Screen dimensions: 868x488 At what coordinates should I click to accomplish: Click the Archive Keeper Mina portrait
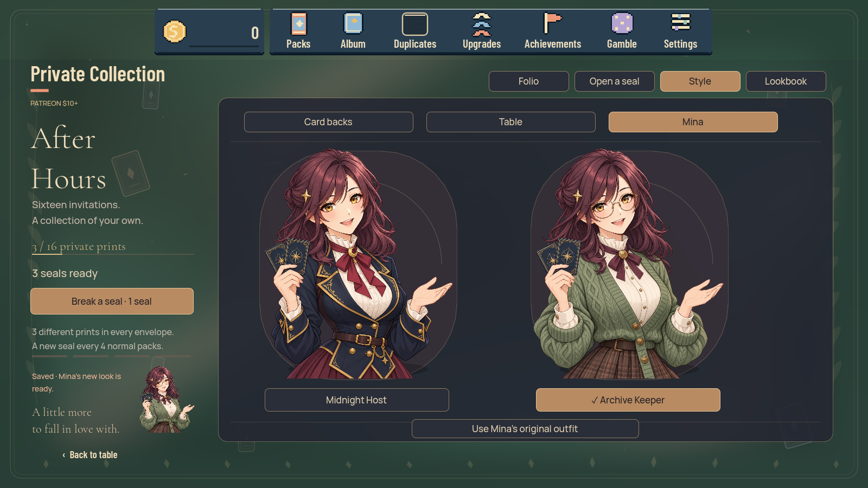point(629,265)
